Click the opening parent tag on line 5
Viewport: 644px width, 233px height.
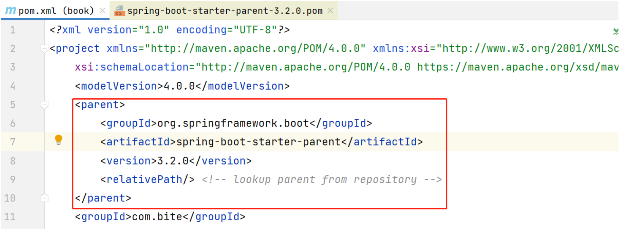[x=100, y=105]
